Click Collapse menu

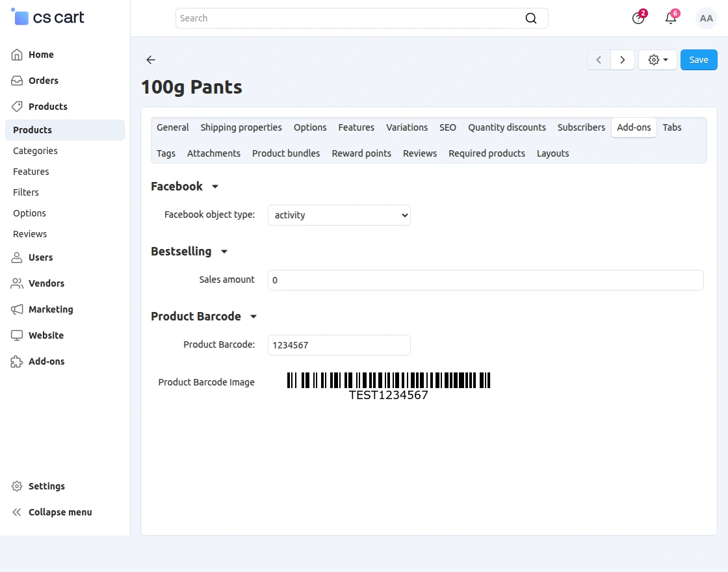(60, 513)
